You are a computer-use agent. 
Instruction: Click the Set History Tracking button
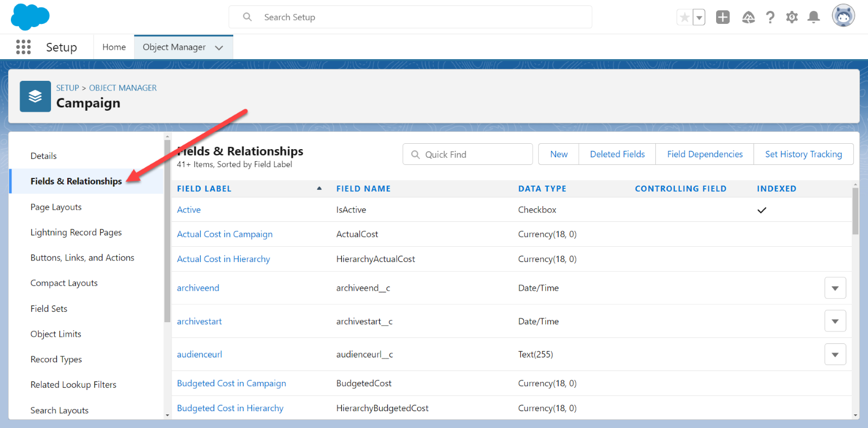coord(803,154)
